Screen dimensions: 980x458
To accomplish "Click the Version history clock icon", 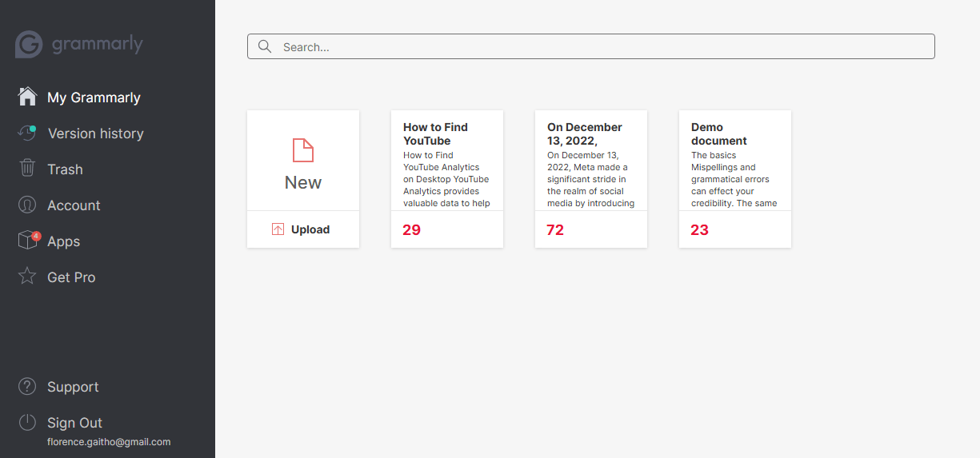I will [27, 133].
